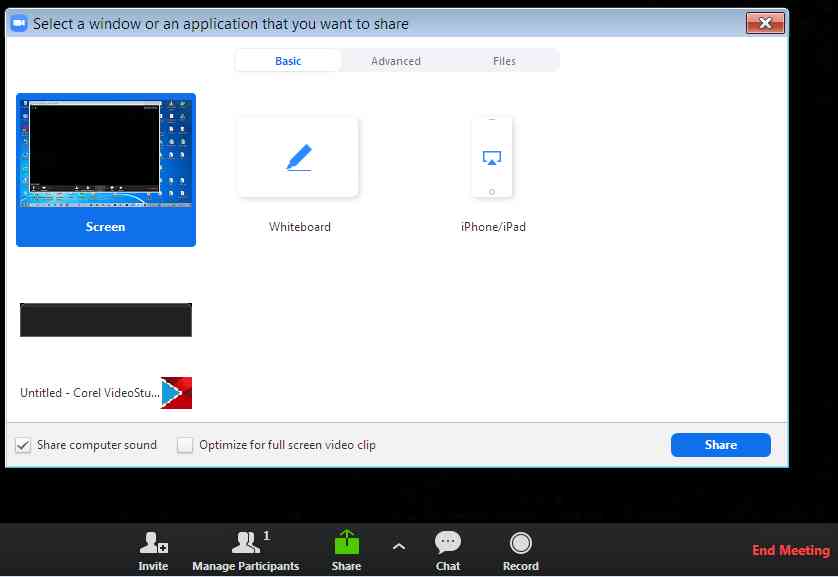The width and height of the screenshot is (838, 577).
Task: Select the iPhone/iPad AirPlay icon
Action: [492, 158]
